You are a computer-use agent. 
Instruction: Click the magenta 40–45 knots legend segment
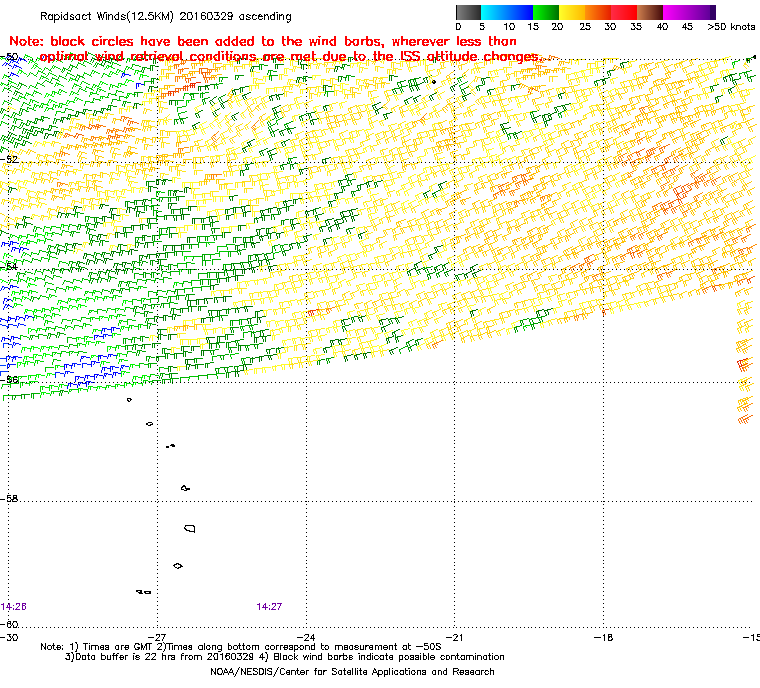(x=676, y=12)
